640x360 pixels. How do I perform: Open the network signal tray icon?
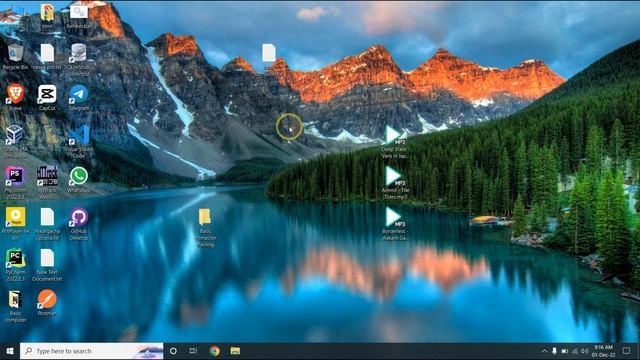click(x=575, y=351)
